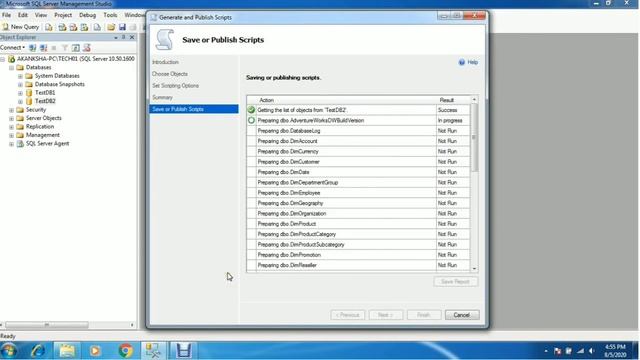This screenshot has width=640, height=360.
Task: Collapse the AKANKSHA-PC\TECH01 server node
Action: (3, 59)
